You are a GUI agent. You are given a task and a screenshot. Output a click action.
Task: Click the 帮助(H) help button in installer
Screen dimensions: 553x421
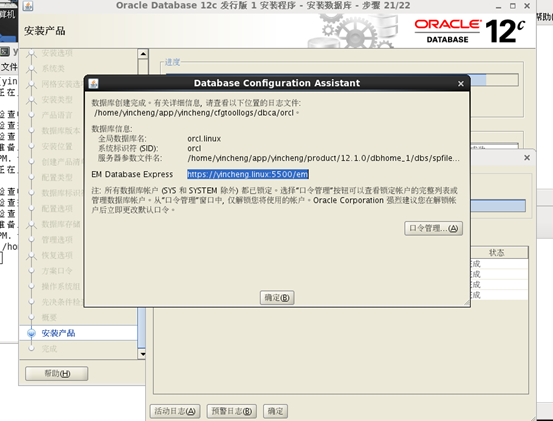56,373
